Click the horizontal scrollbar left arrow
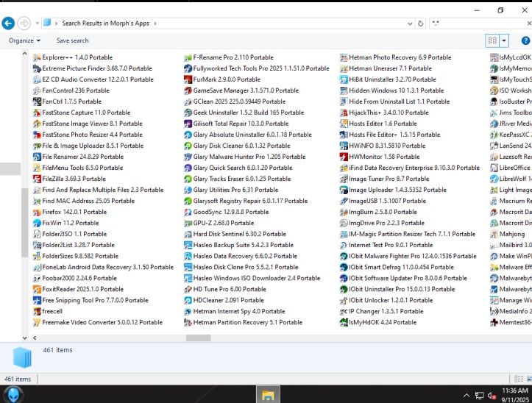The height and width of the screenshot is (403, 532). (35, 338)
